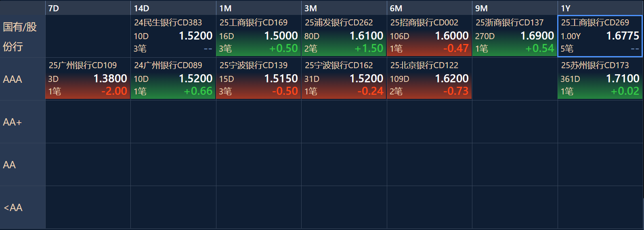Click the +0.54 change value
Screen dimensions: 644x230
click(540, 48)
